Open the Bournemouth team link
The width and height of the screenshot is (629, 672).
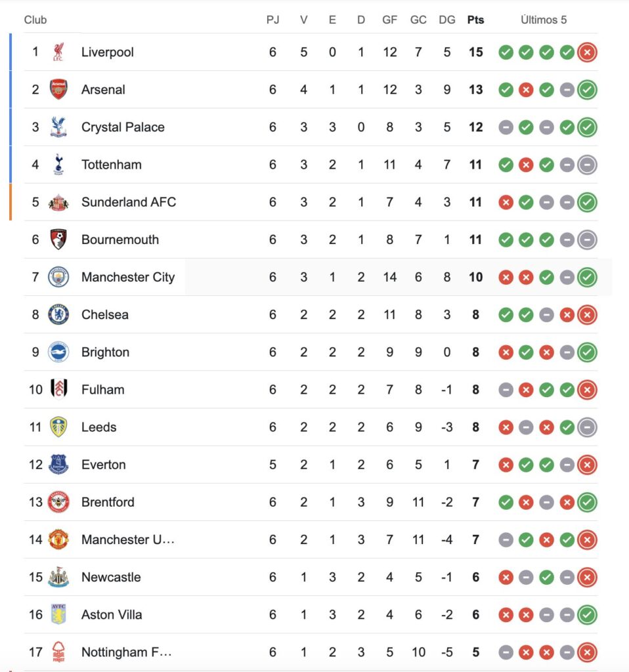click(120, 240)
